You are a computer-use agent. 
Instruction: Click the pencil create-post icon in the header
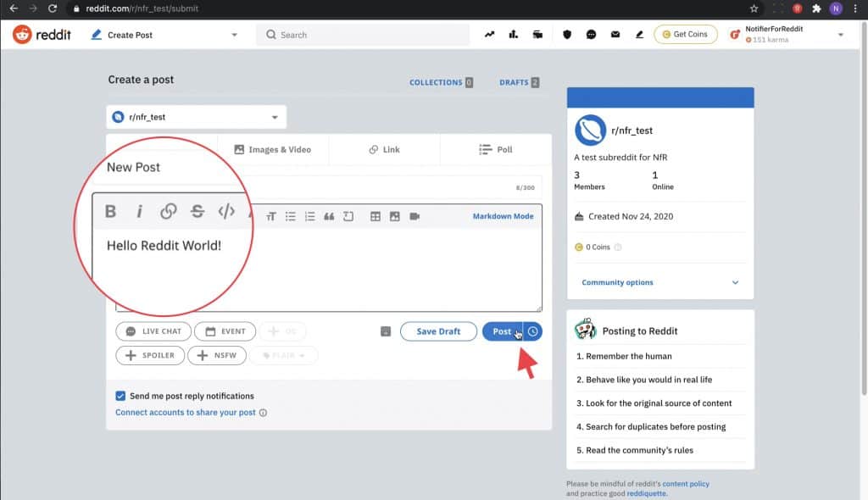pos(639,35)
